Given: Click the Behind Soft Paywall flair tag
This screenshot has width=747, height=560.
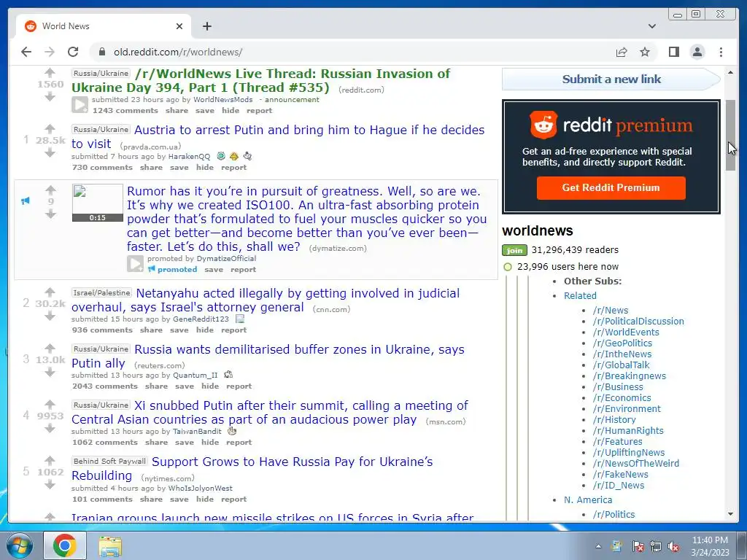Looking at the screenshot, I should coord(109,461).
